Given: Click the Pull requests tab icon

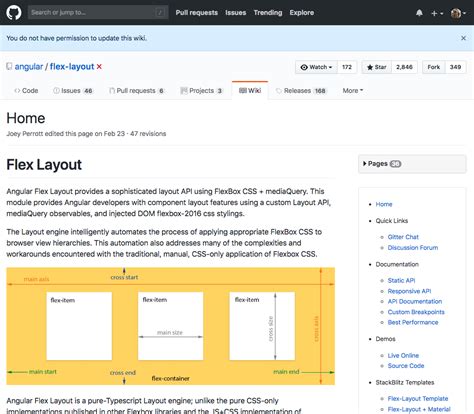Looking at the screenshot, I should pos(112,91).
